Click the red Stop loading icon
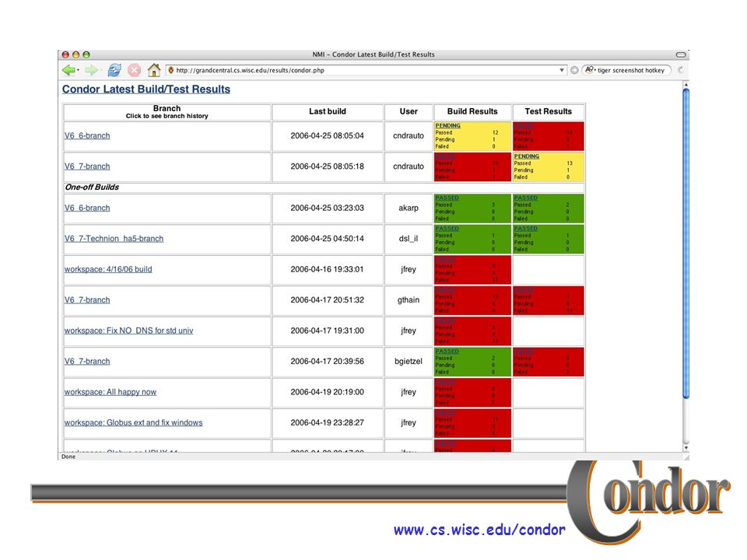The image size is (747, 560). (135, 71)
